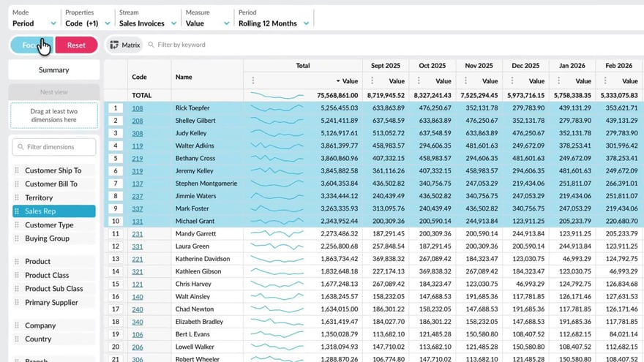Click the Nest view button
This screenshot has width=644, height=362.
coord(54,92)
